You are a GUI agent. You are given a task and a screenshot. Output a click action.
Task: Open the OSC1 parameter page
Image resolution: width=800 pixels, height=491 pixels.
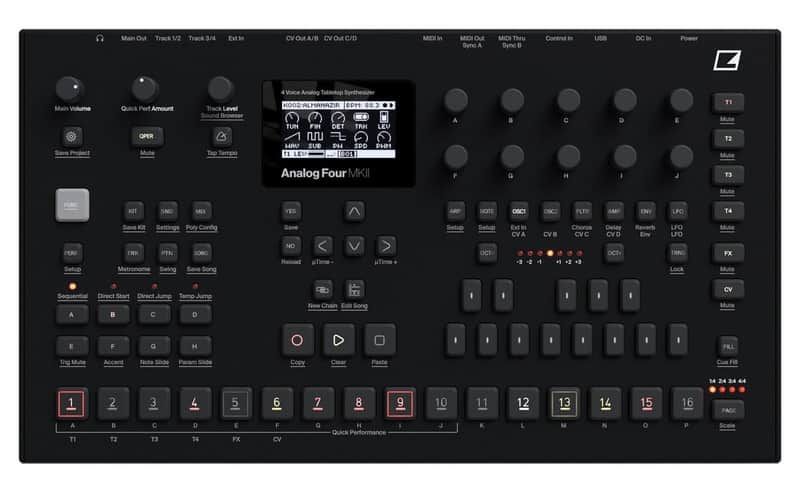(518, 211)
